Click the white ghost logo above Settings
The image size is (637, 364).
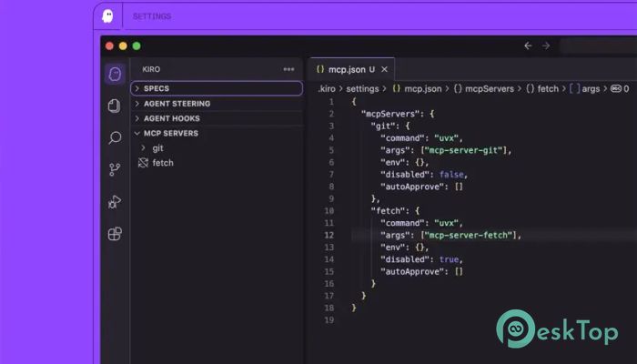point(107,16)
